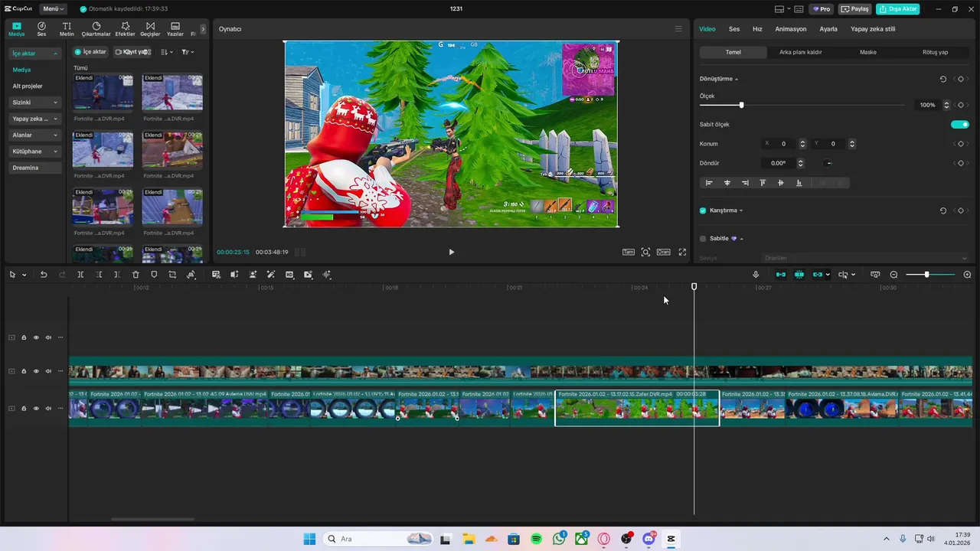Adjust the Ölçek scale slider handle

741,105
